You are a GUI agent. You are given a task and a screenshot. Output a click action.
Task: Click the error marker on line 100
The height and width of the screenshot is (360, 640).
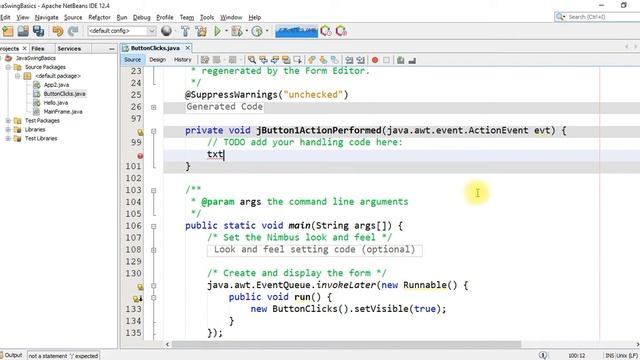(x=140, y=156)
